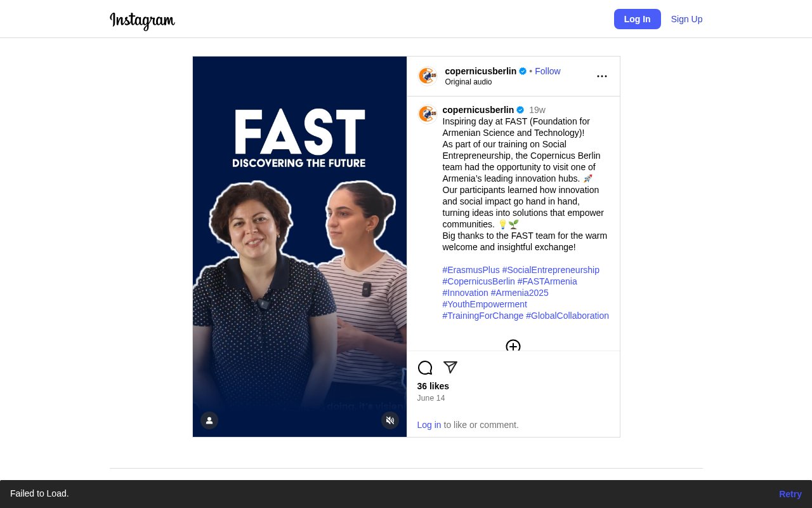
Task: Click the verified badge next to copernicusberlin
Action: click(522, 71)
